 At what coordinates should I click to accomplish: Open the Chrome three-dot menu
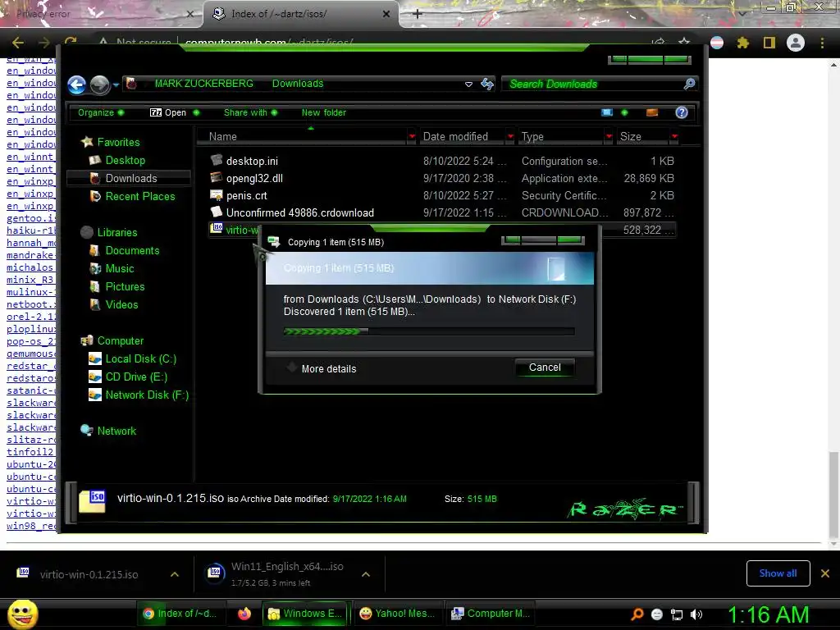822,43
